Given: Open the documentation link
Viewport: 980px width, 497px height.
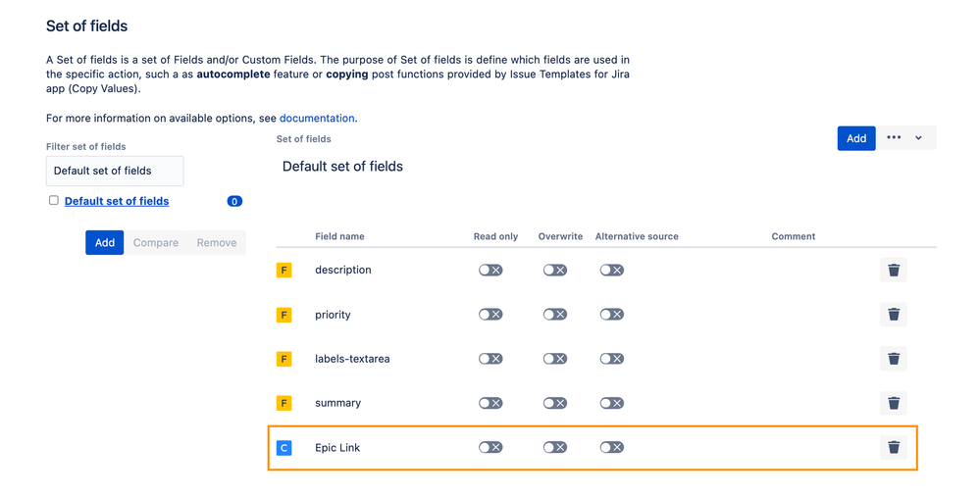Looking at the screenshot, I should pyautogui.click(x=317, y=118).
